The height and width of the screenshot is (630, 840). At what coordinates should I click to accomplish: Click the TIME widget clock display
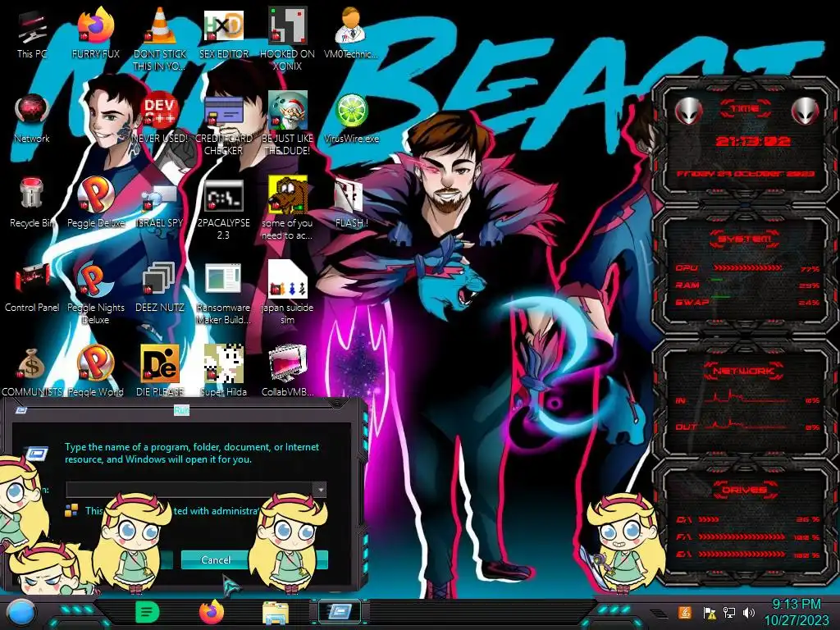click(x=753, y=141)
